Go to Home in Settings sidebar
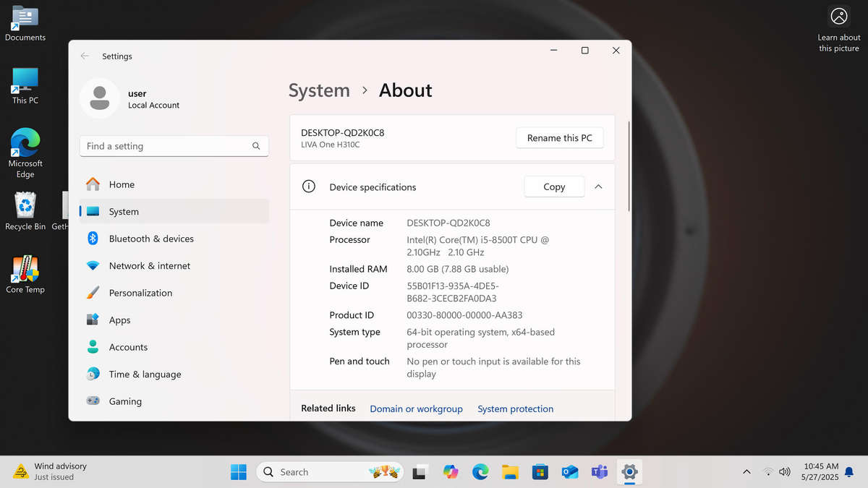868x488 pixels. (x=122, y=184)
